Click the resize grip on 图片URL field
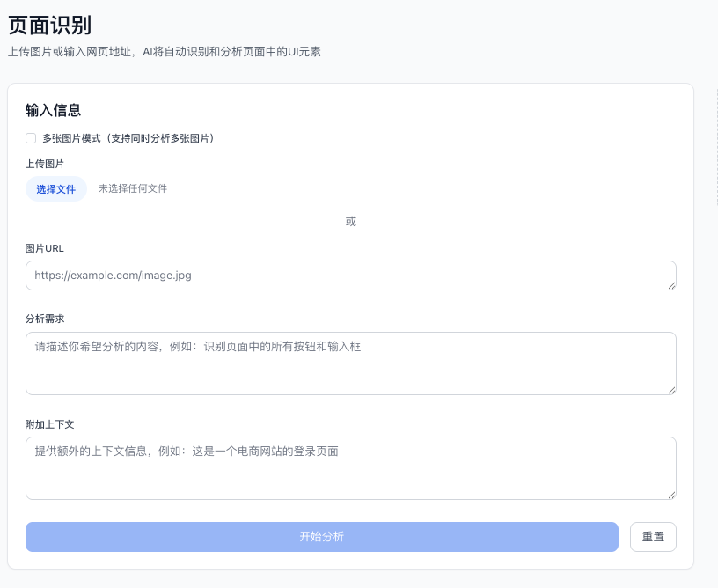This screenshot has height=588, width=718. [x=672, y=285]
